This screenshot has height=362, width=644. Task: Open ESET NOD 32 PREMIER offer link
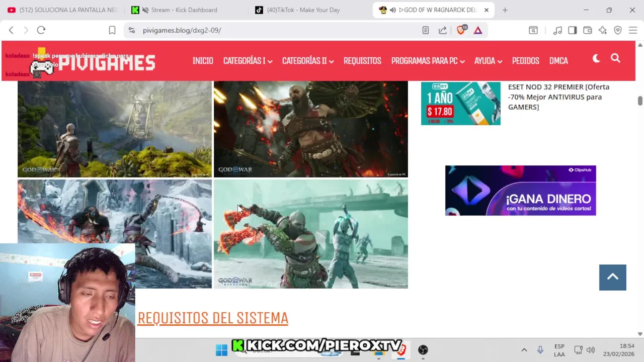(x=558, y=97)
